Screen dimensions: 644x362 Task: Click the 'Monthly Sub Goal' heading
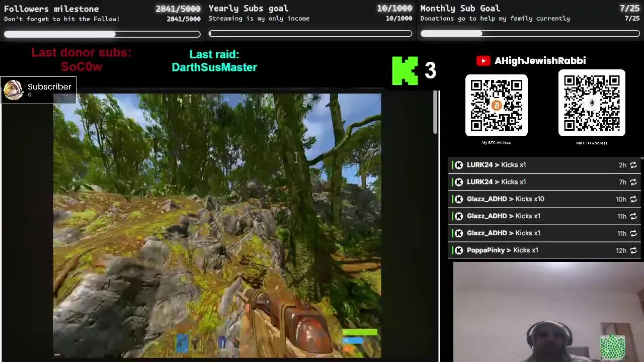coord(460,9)
